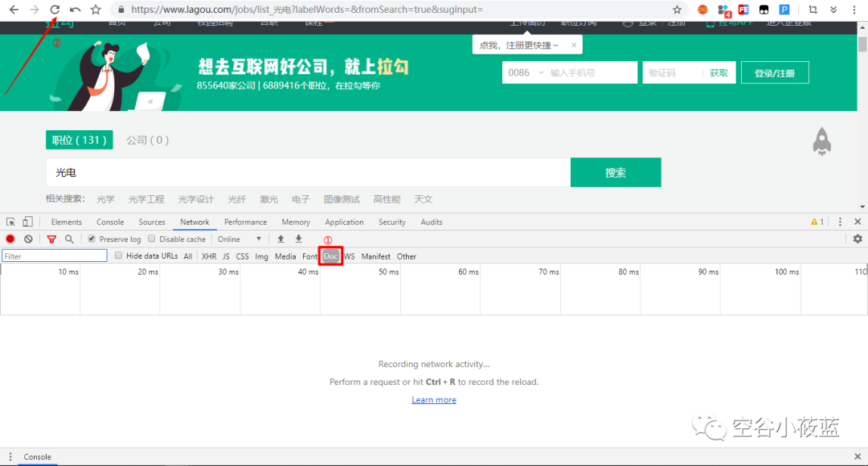
Task: Click the warning count indicator
Action: click(817, 222)
